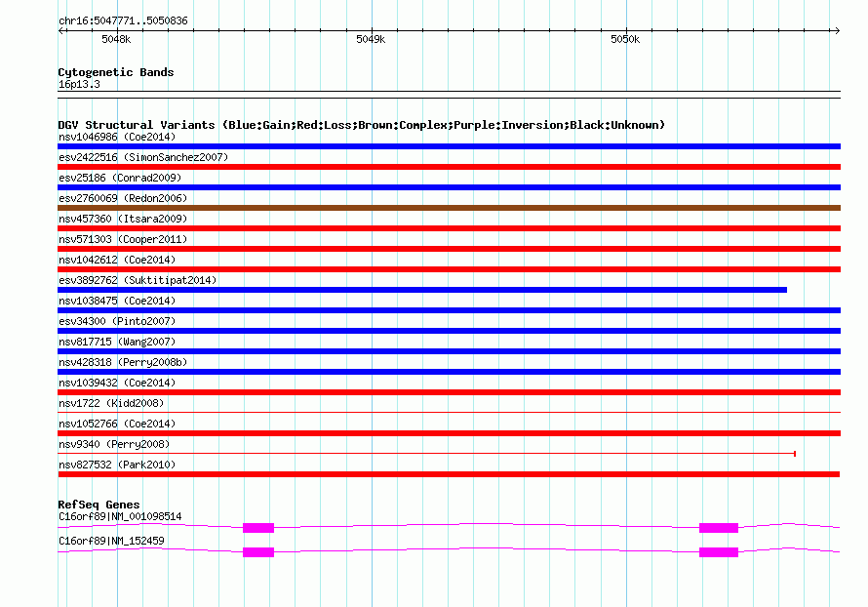Select the red esv2422516 (SimonSanchez2007) variant bar
868x607 pixels.
pos(449,167)
